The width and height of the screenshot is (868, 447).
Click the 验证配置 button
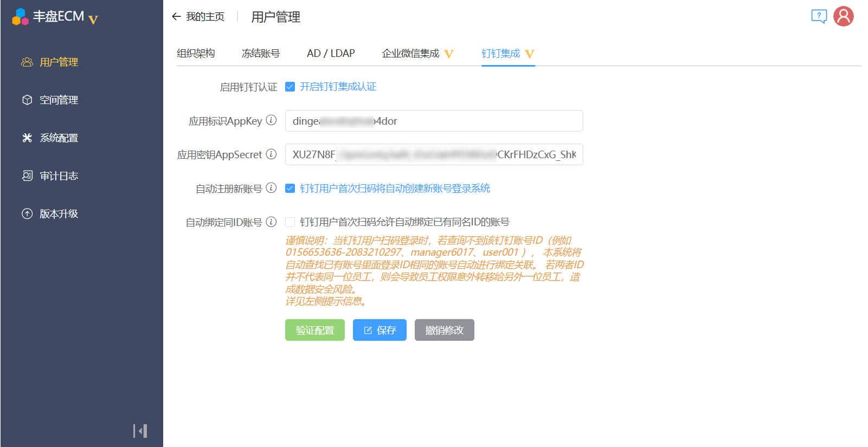point(315,330)
